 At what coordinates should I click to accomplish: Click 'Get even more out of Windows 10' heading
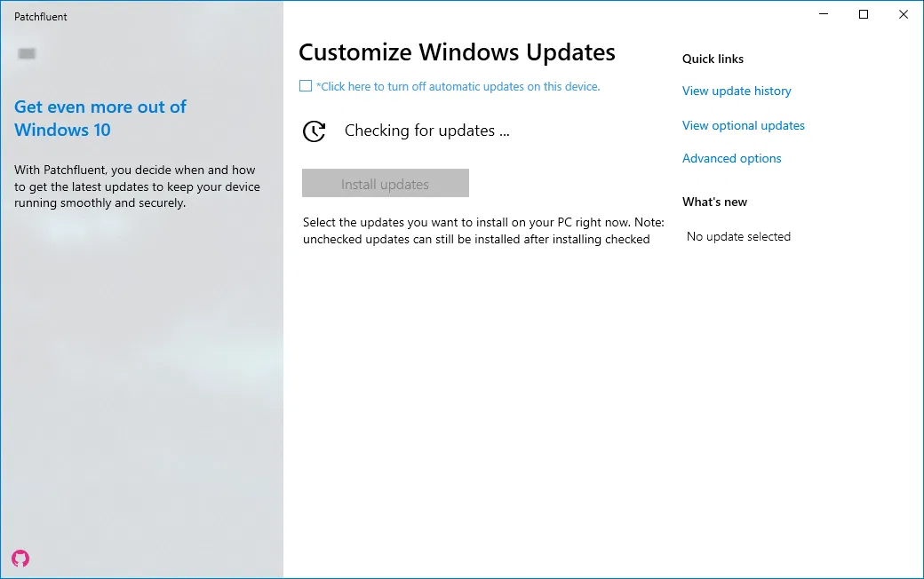(x=100, y=118)
